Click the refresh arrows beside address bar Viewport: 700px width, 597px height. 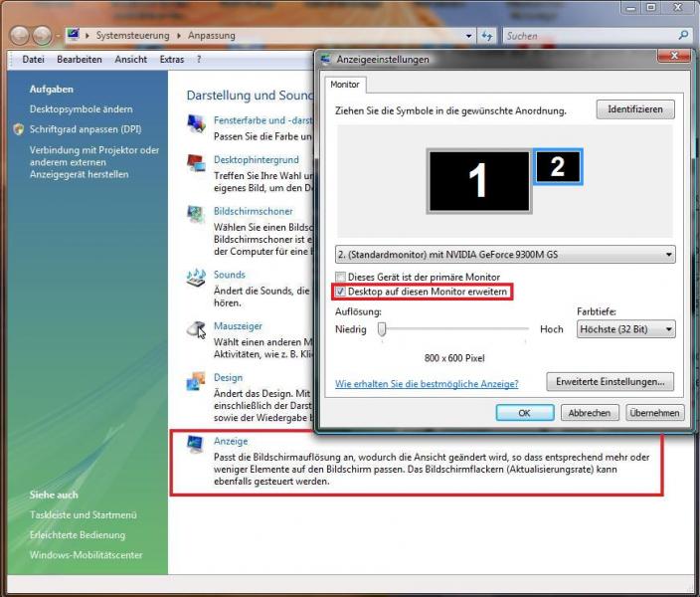[x=486, y=36]
